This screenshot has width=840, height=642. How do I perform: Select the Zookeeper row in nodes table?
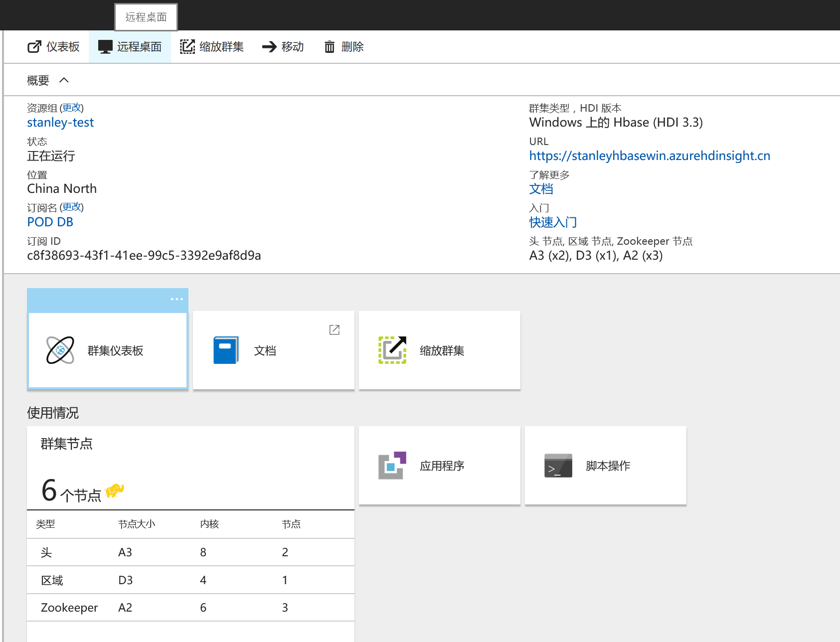190,608
